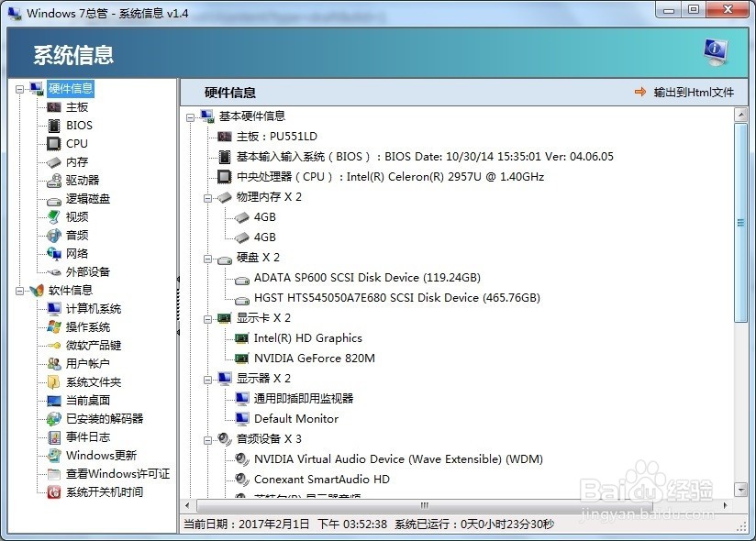Select Intel(R) HD Graphics row
This screenshot has width=756, height=541.
tap(307, 338)
